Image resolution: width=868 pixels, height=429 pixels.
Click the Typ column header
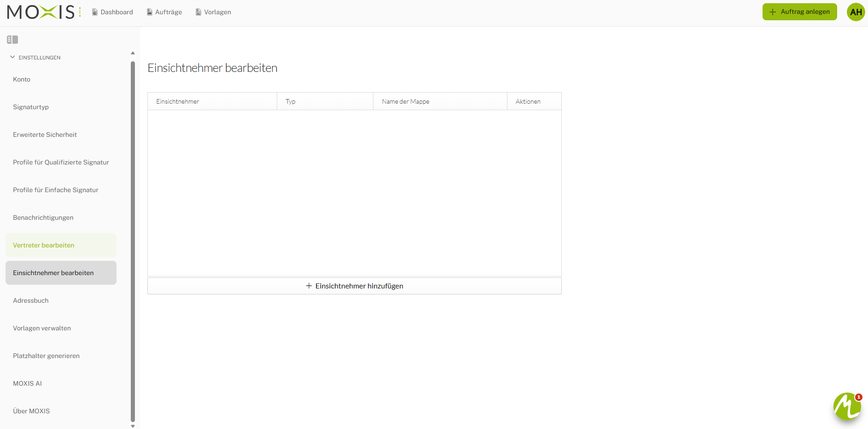(x=325, y=101)
